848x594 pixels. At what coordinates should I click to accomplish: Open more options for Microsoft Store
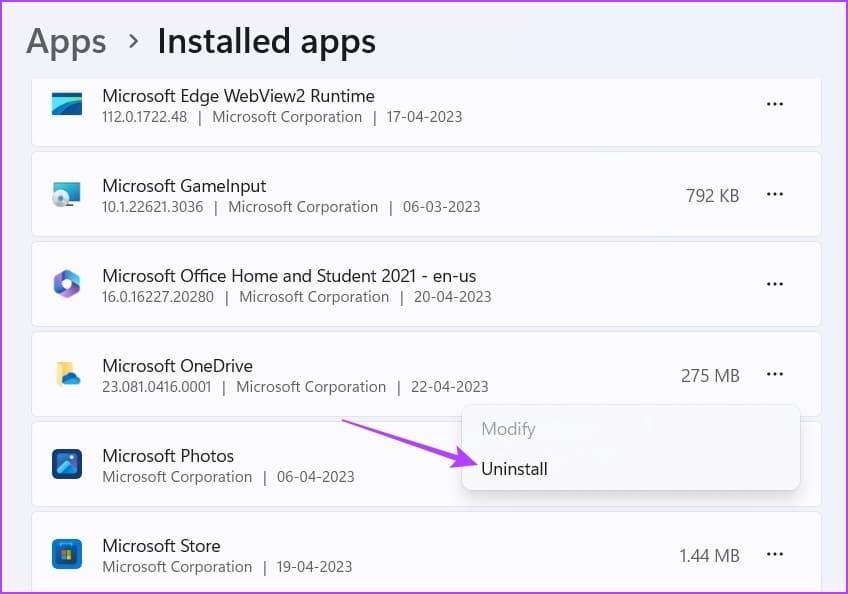[774, 554]
